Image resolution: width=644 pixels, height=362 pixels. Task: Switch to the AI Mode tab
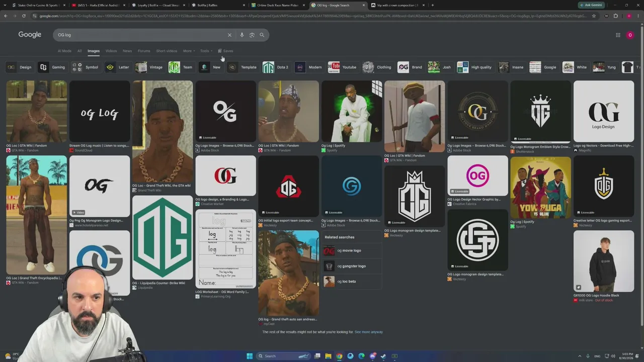(x=64, y=51)
